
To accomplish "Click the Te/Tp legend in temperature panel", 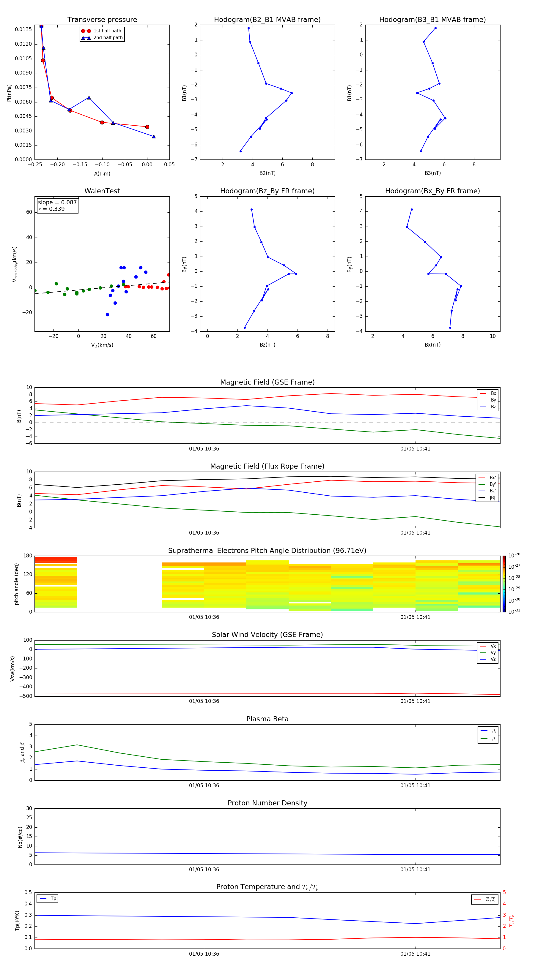I will (x=485, y=899).
